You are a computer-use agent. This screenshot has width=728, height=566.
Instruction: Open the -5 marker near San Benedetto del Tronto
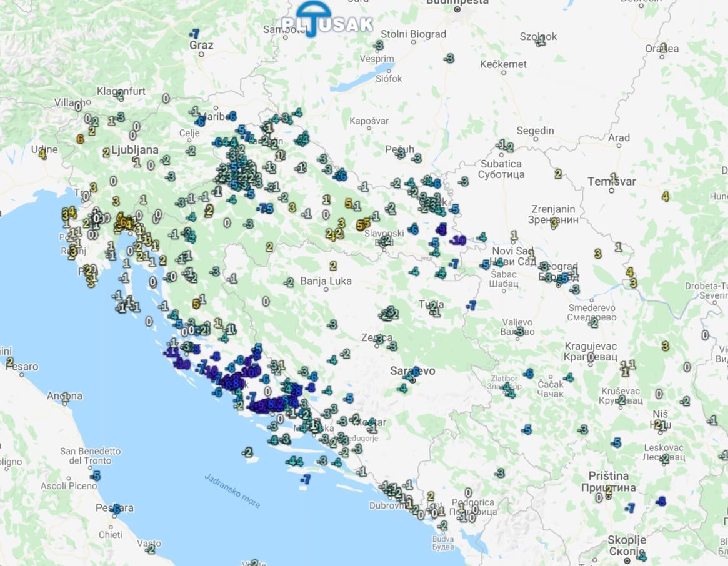point(94,476)
